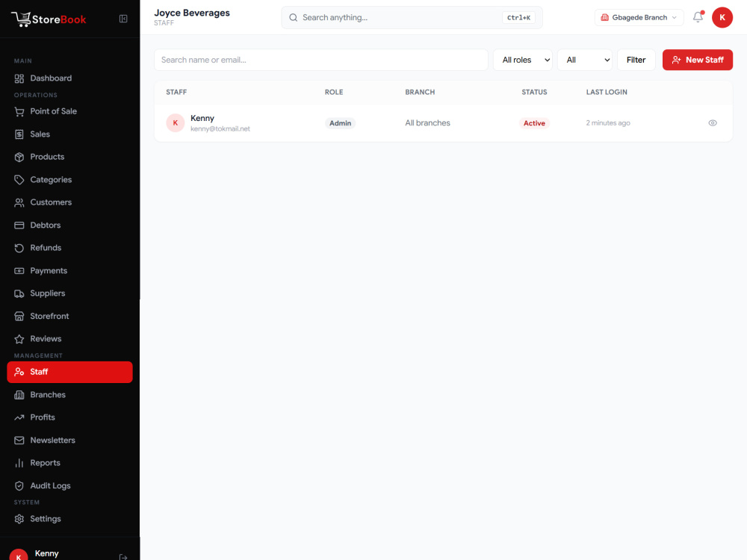
Task: Select the Staff menu item
Action: pyautogui.click(x=69, y=372)
